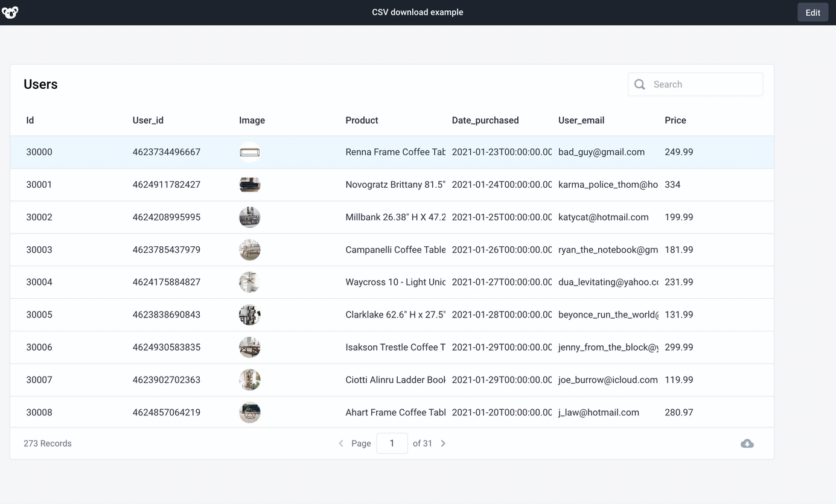This screenshot has width=836, height=504.
Task: Open the Campanelli Coffee Table product image
Action: (249, 249)
